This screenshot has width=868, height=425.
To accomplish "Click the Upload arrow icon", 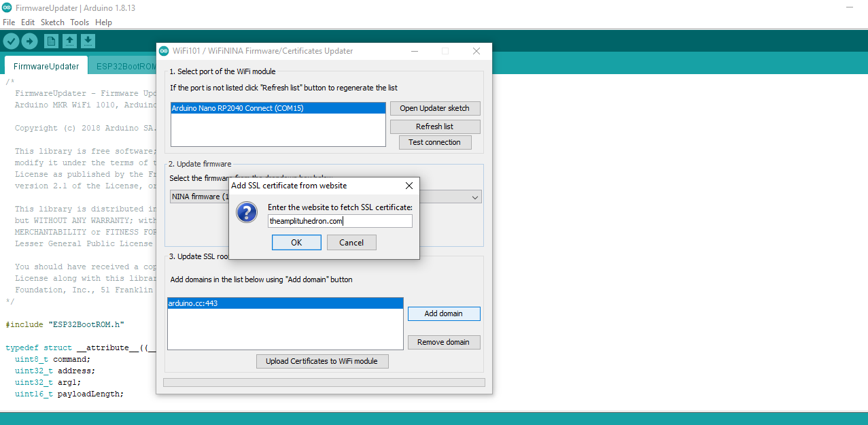I will point(29,41).
